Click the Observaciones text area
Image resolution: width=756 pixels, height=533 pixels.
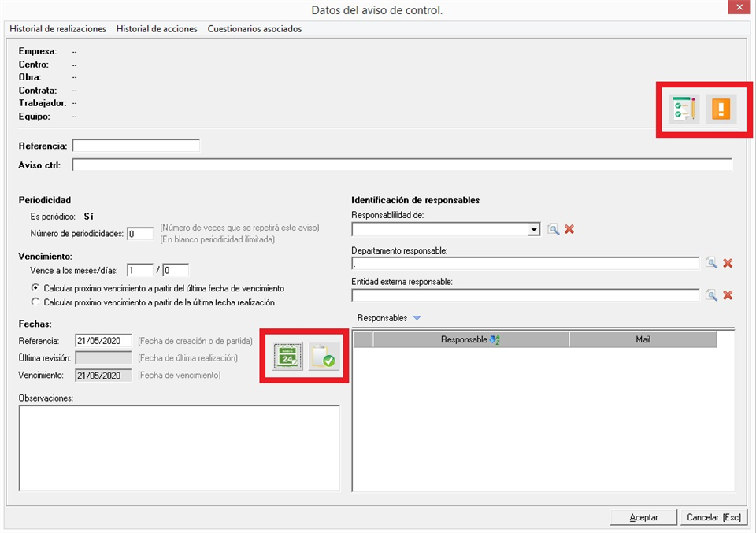tap(179, 448)
